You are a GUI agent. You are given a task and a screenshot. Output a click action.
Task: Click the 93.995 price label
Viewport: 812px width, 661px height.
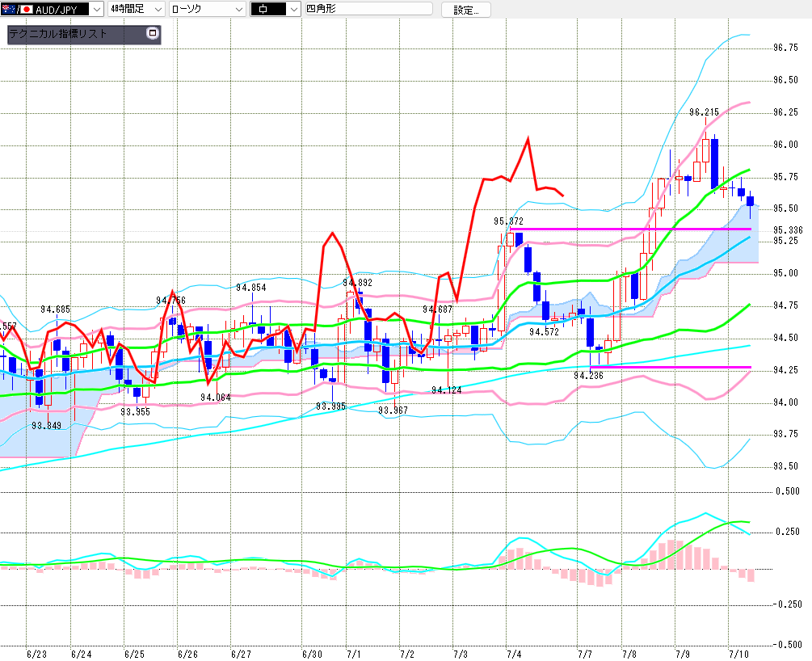(x=330, y=406)
